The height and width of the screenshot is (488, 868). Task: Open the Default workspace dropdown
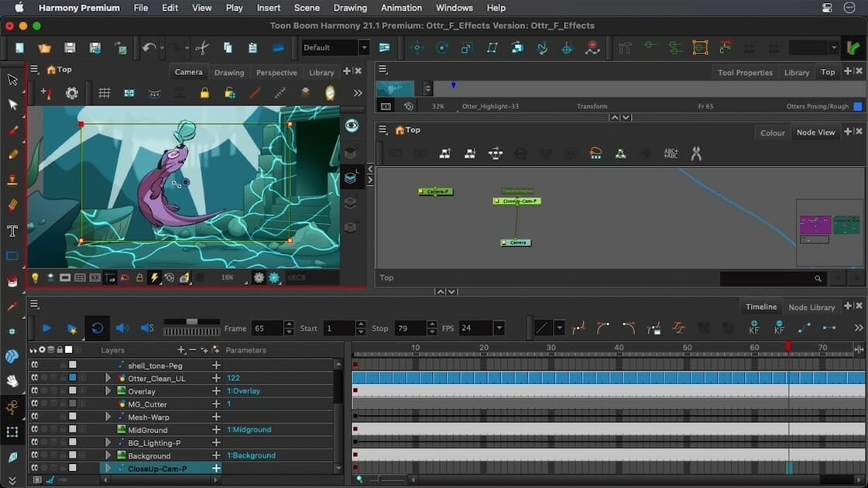click(x=364, y=47)
